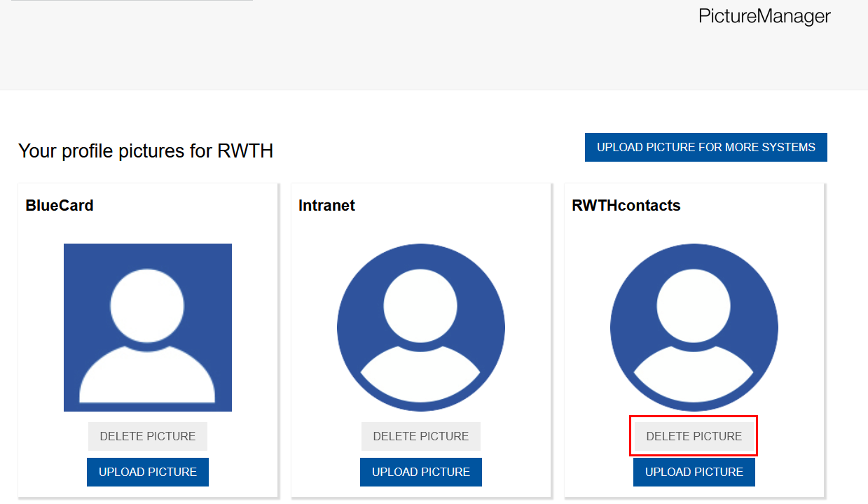Click the heading Your profile pictures for RWTH
Viewport: 868px width, 504px height.
(146, 150)
